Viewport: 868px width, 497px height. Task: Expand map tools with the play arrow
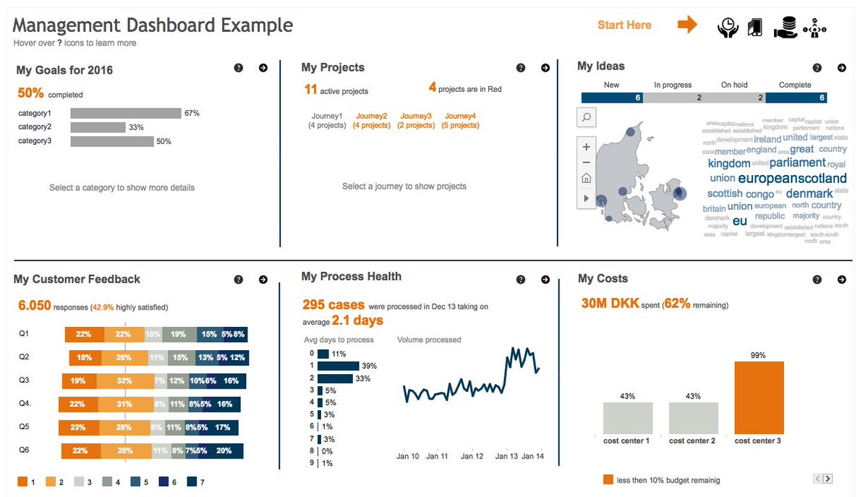[x=586, y=197]
